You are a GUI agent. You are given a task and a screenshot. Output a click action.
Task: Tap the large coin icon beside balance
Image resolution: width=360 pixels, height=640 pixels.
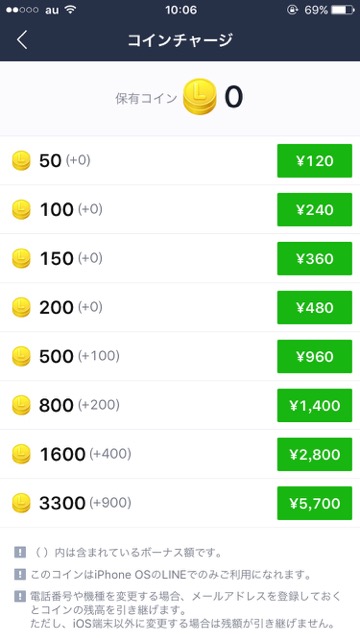[x=200, y=97]
